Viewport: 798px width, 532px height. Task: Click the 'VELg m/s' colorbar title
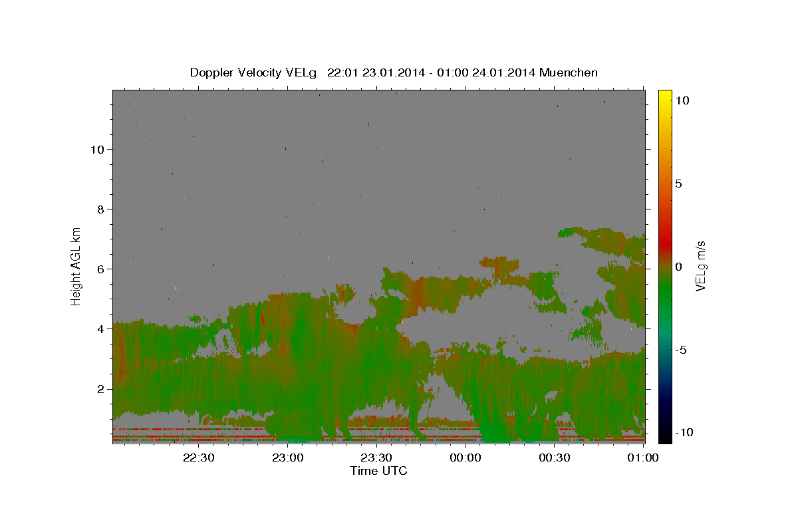click(x=701, y=266)
